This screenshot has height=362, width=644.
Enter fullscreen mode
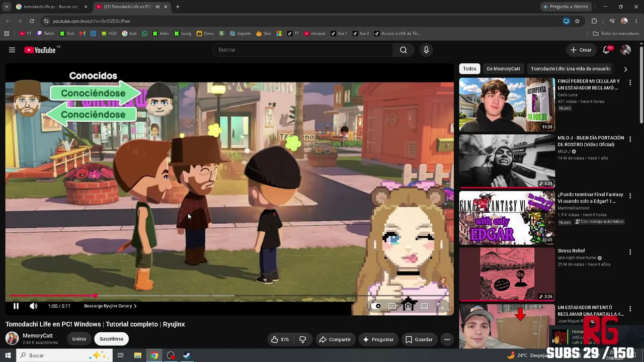pyautogui.click(x=440, y=306)
